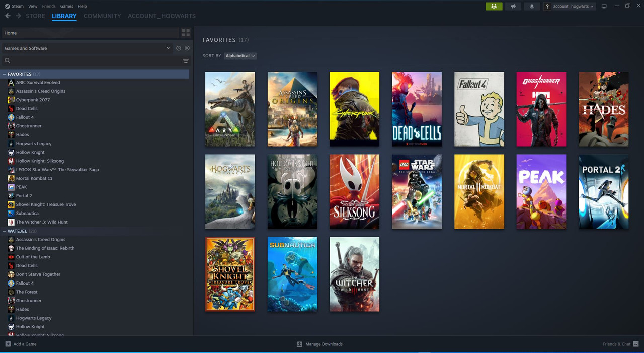The width and height of the screenshot is (644, 353).
Task: Open the Subnautica cover
Action: (x=292, y=274)
